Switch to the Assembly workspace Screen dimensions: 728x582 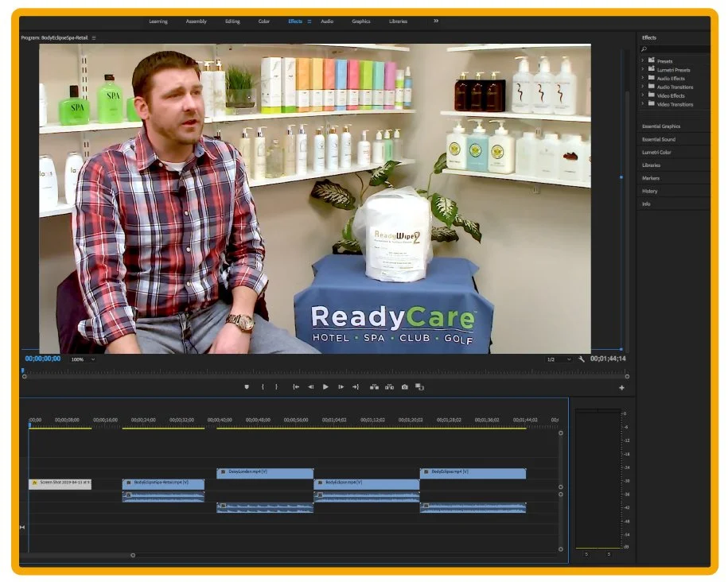(197, 21)
